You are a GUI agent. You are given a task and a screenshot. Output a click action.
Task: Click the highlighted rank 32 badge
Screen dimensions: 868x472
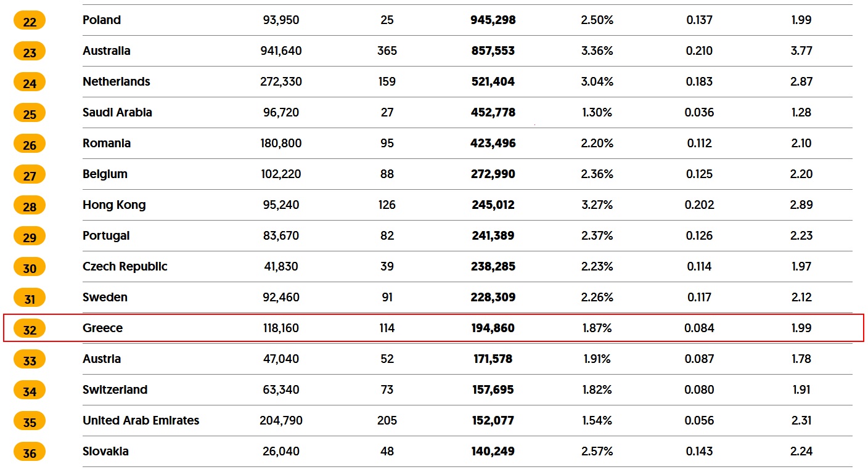click(x=30, y=329)
